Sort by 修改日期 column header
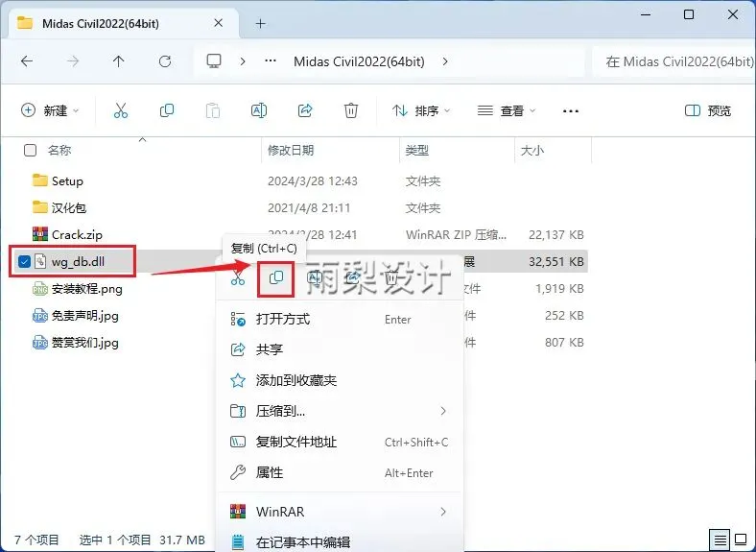Screen dimensions: 756x552 click(291, 151)
